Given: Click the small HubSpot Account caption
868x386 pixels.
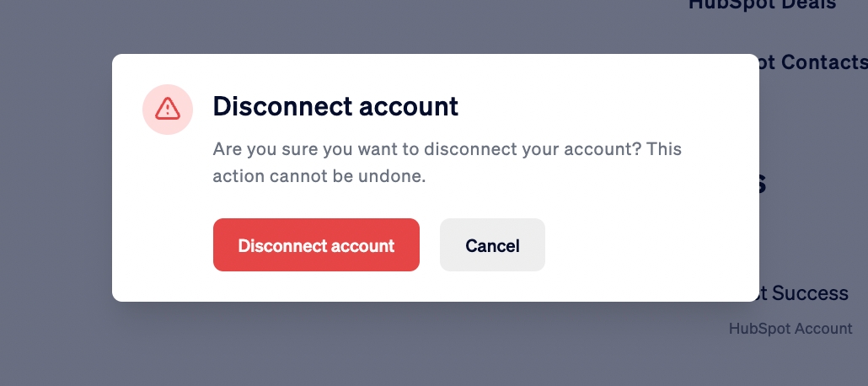Looking at the screenshot, I should click(x=790, y=329).
